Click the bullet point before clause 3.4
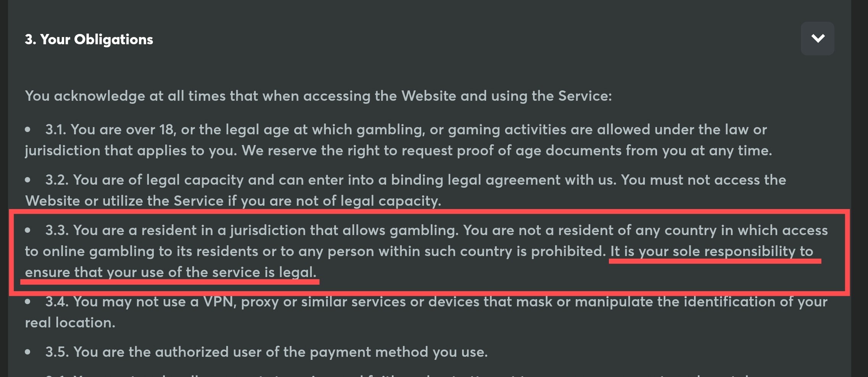The width and height of the screenshot is (868, 377). [x=28, y=302]
